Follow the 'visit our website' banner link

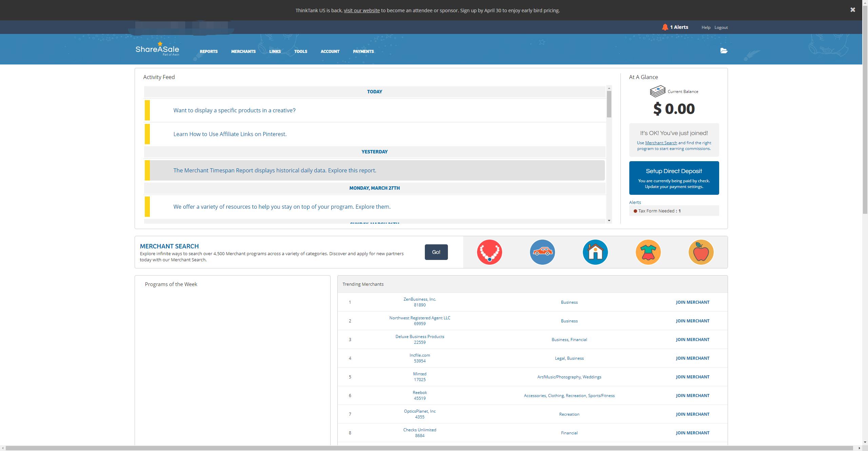pyautogui.click(x=362, y=10)
